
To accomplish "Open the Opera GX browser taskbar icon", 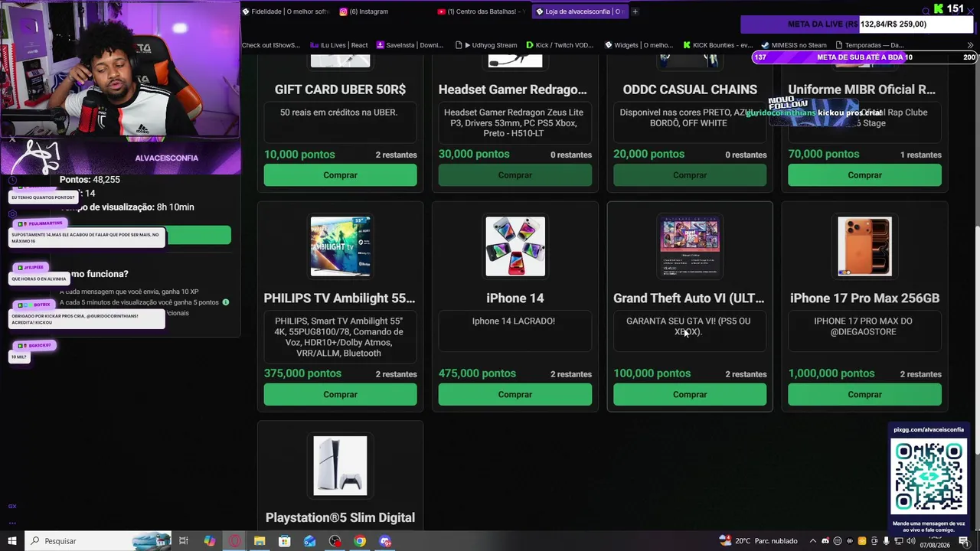I will pyautogui.click(x=234, y=541).
